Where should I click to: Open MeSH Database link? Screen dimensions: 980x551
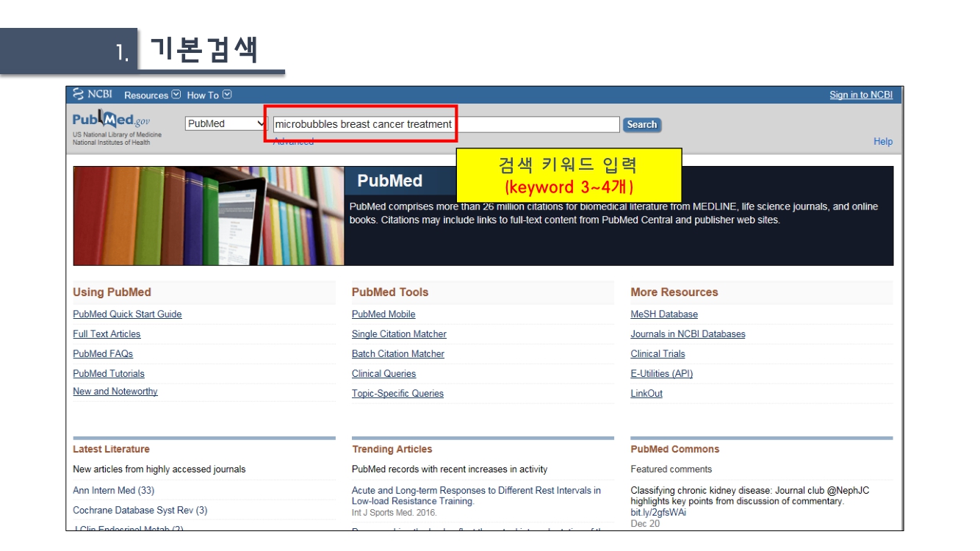(x=664, y=314)
